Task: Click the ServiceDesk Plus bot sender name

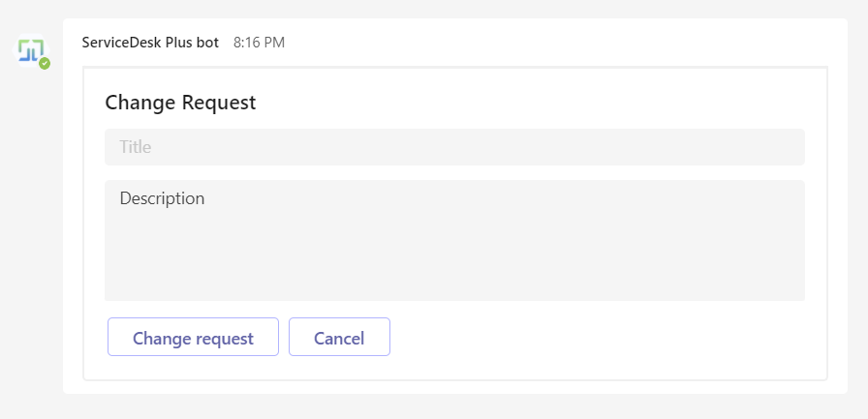Action: pyautogui.click(x=150, y=43)
